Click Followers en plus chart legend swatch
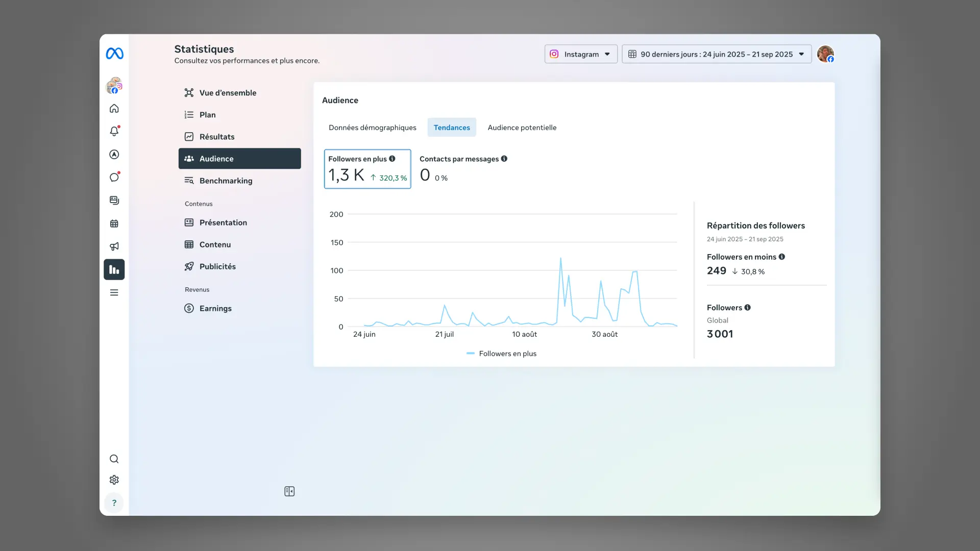Screen dimensions: 980x551 pos(471,353)
